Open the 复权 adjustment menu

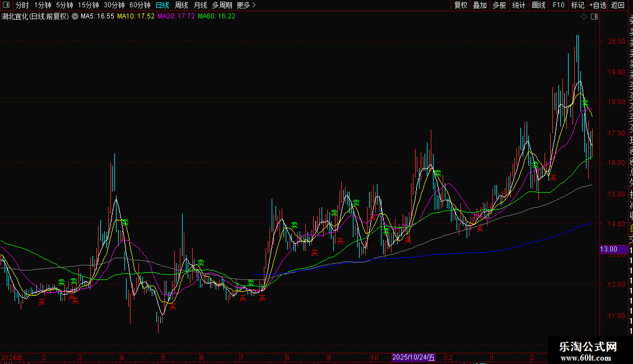tap(460, 5)
